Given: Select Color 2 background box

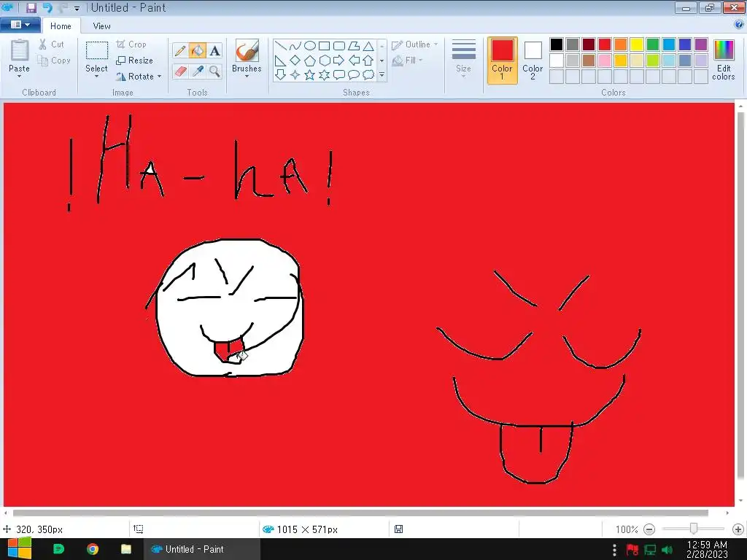Looking at the screenshot, I should pyautogui.click(x=533, y=61).
